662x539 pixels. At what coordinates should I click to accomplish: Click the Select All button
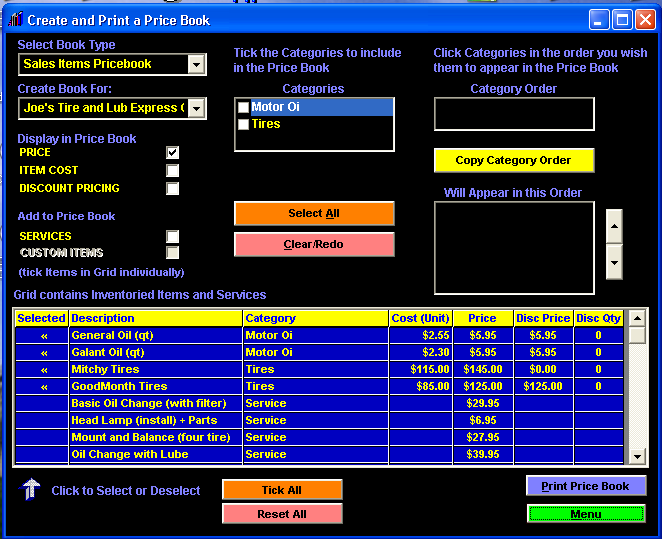[x=314, y=213]
